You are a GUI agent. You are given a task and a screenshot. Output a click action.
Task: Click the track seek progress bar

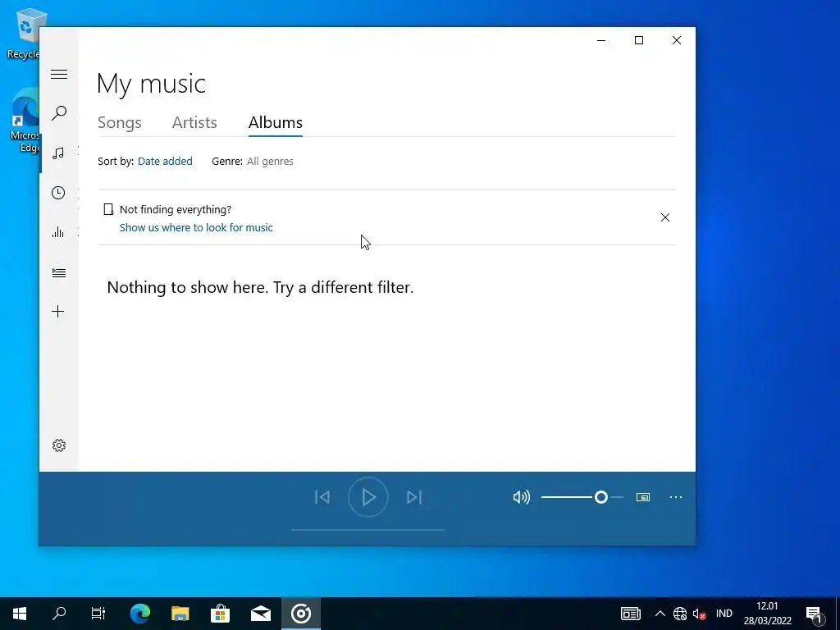[367, 530]
